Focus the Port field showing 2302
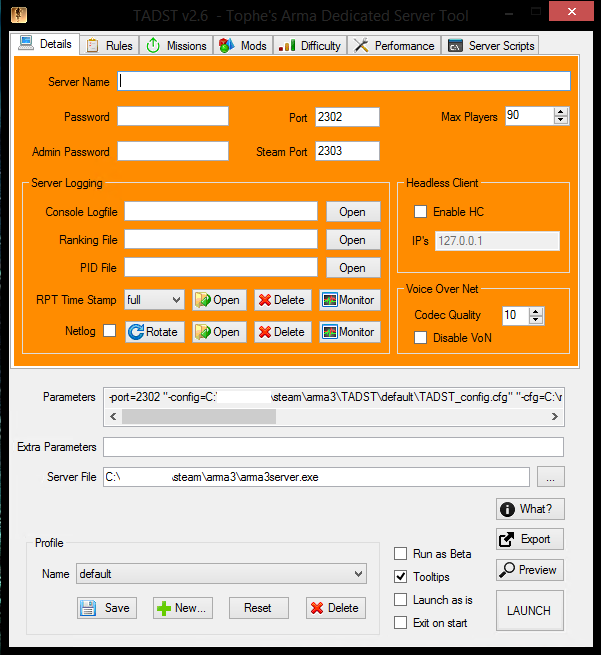This screenshot has height=655, width=601. (347, 117)
